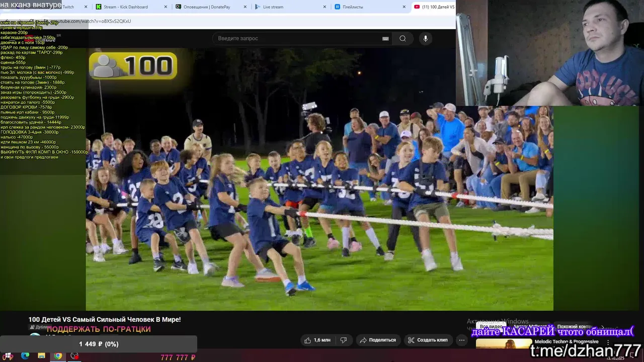
Task: Click the Melodic Techno & Progressive title
Action: click(x=567, y=342)
